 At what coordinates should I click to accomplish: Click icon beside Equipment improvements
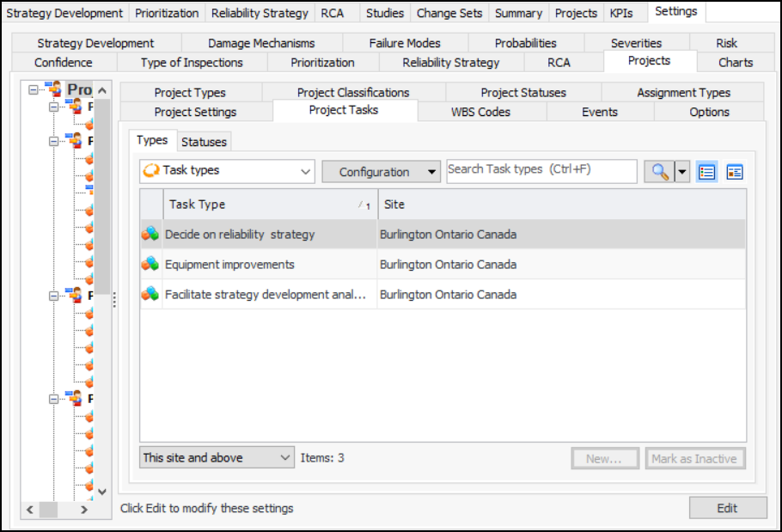[x=150, y=264]
